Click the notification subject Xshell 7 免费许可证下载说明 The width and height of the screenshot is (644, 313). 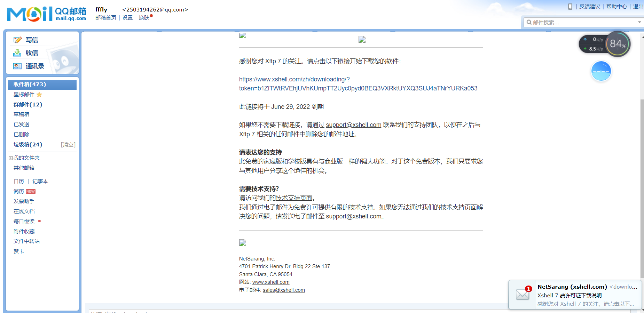570,296
